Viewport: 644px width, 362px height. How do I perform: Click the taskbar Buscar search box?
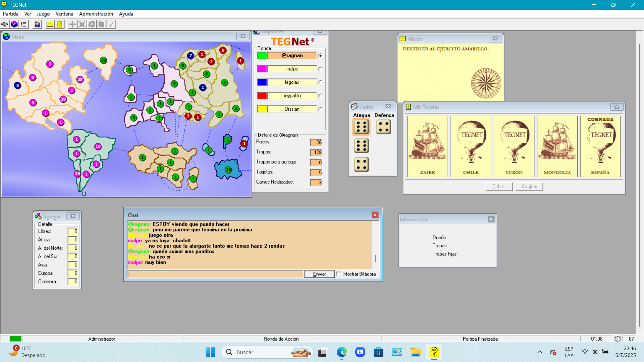267,352
